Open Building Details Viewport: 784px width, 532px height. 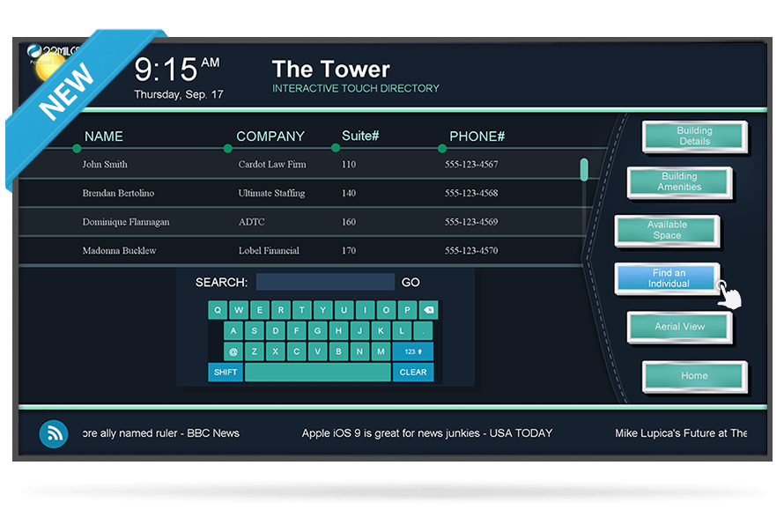pos(694,136)
